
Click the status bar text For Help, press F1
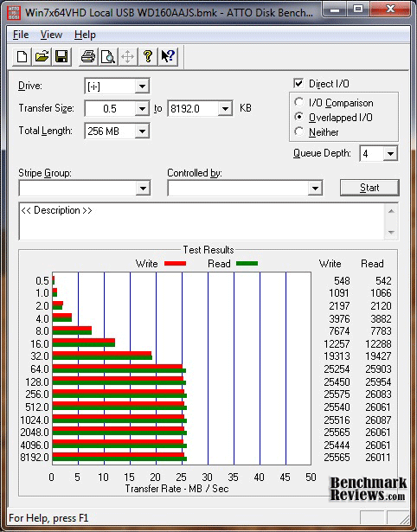48,518
